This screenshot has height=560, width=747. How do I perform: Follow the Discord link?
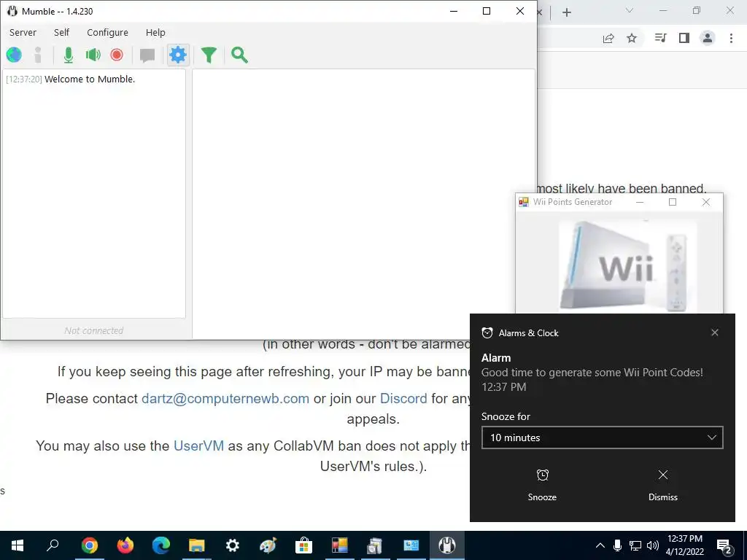[403, 399]
